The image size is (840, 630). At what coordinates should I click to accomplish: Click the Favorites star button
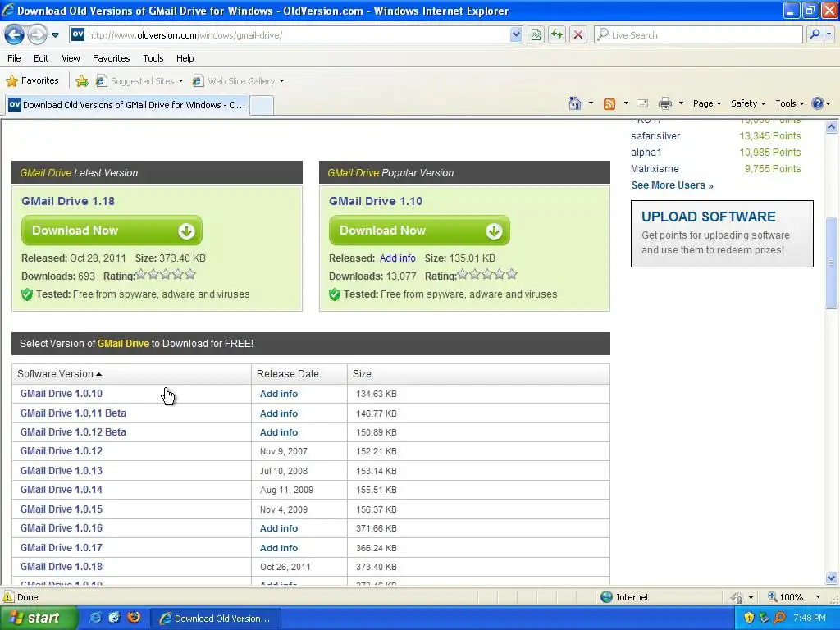32,81
